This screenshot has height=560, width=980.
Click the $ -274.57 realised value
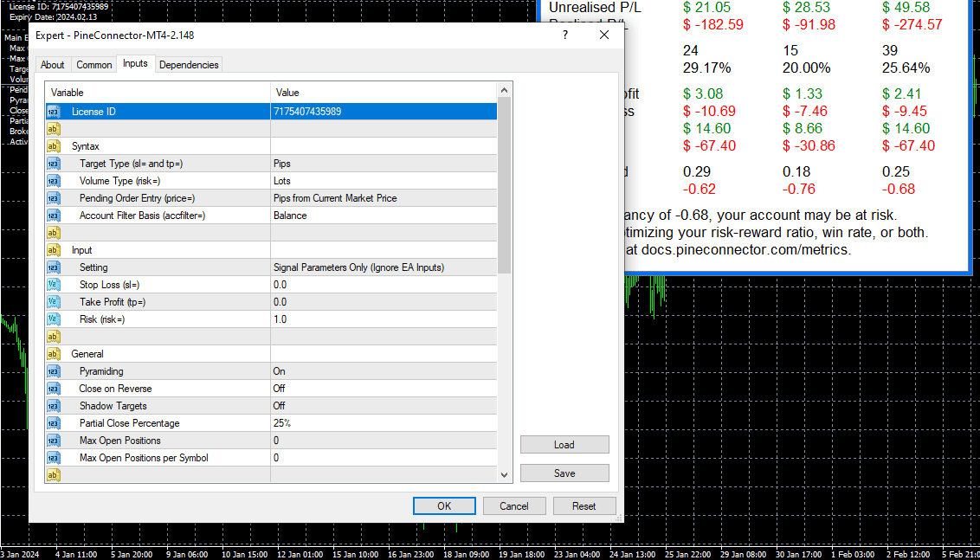point(912,25)
